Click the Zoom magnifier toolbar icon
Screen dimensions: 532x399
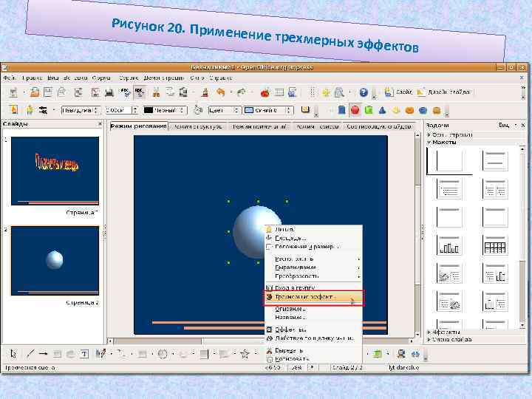(x=339, y=92)
